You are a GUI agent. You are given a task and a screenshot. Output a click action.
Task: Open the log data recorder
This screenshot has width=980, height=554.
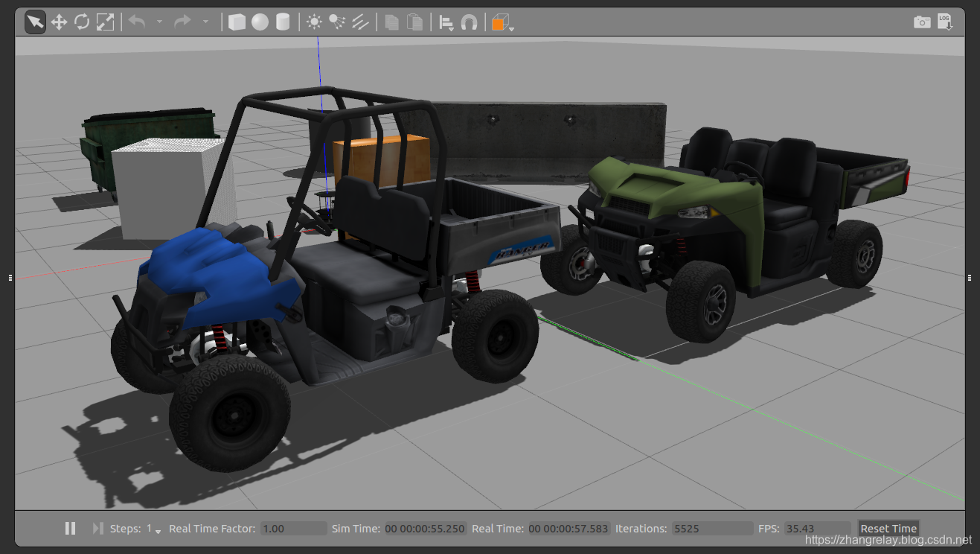pyautogui.click(x=945, y=22)
